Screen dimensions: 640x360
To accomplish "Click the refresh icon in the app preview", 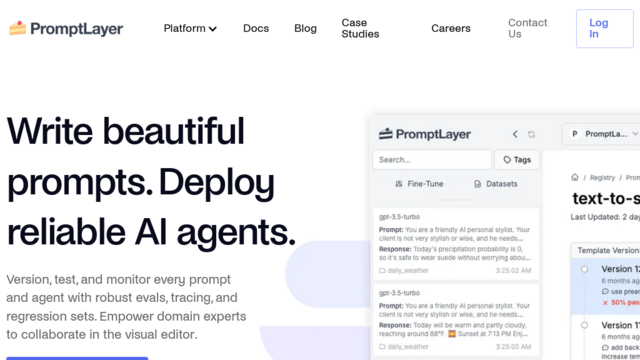I will (x=531, y=134).
